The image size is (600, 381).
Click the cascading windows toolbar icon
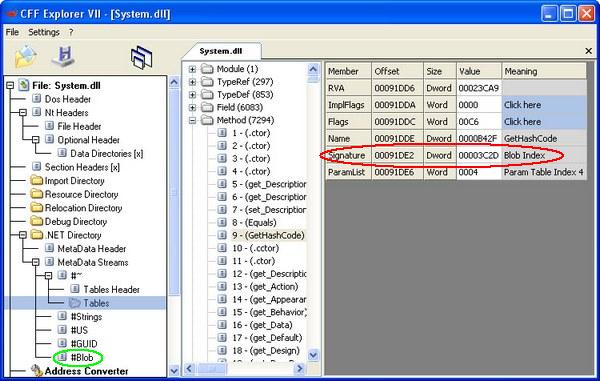[142, 58]
